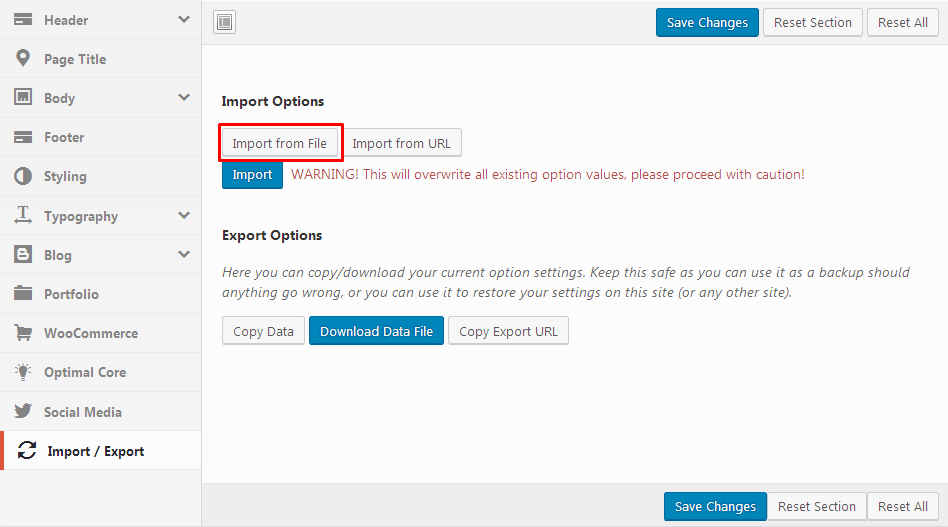
Task: Click the Header section icon in sidebar
Action: click(x=23, y=20)
